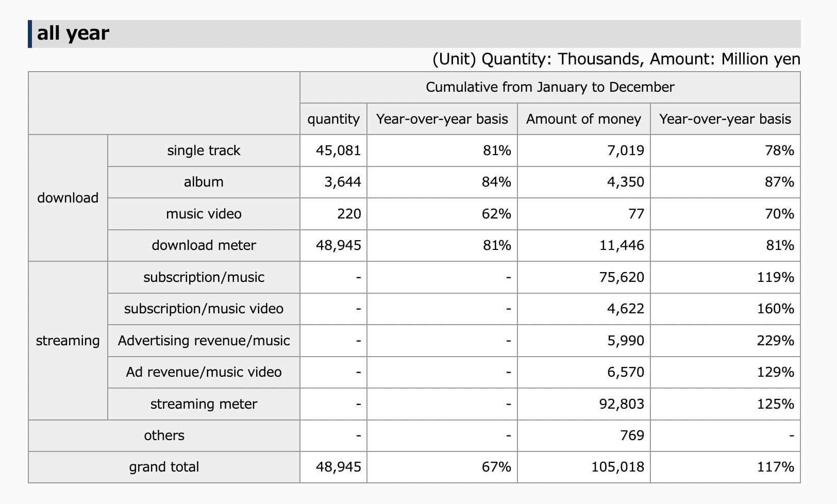This screenshot has width=837, height=504.
Task: Click the "download" category row header
Action: click(x=68, y=198)
